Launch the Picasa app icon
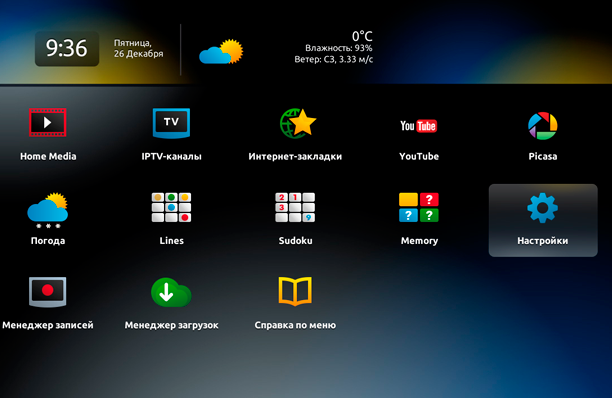612x398 pixels. click(543, 126)
